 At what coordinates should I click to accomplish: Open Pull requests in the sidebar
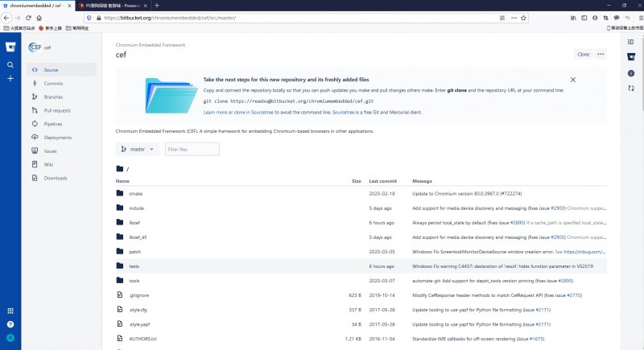[57, 109]
